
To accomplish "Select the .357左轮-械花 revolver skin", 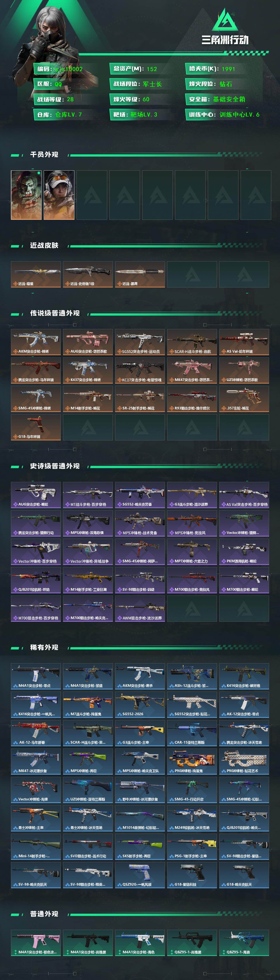I will click(244, 399).
